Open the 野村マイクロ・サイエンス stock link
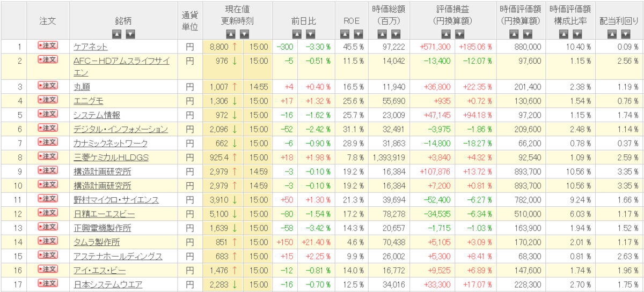The image size is (644, 292). [116, 200]
